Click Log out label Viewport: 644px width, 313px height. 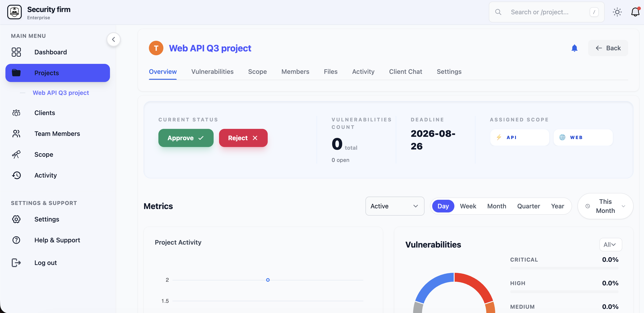45,263
